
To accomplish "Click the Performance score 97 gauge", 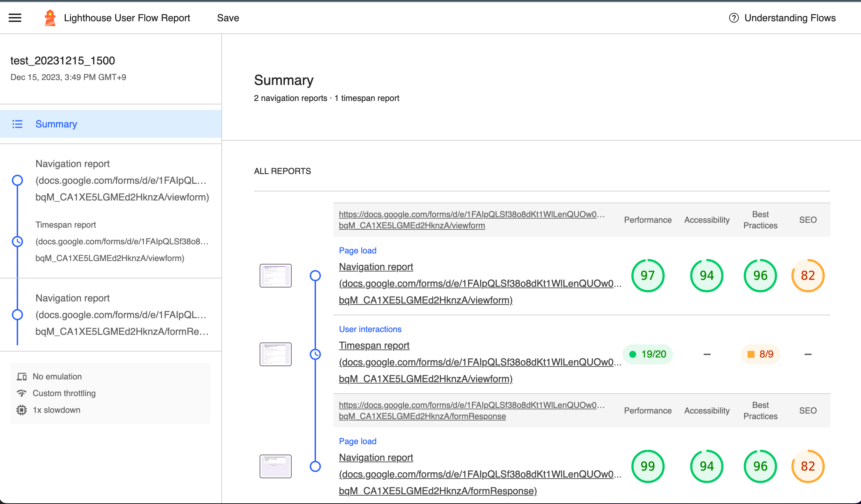I will (648, 276).
